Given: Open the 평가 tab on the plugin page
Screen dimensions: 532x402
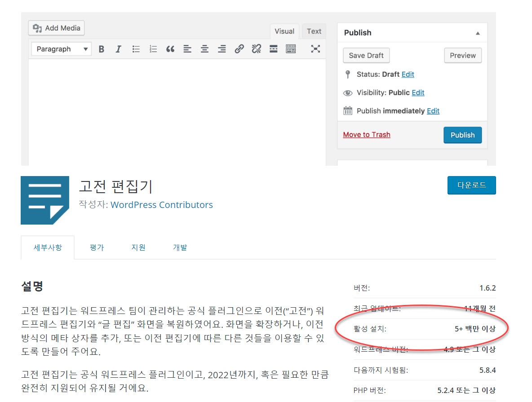Looking at the screenshot, I should tap(97, 247).
